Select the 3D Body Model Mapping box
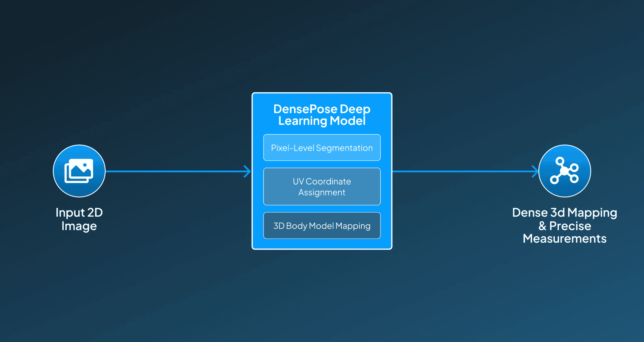Screen dimensions: 644x342 (322, 225)
